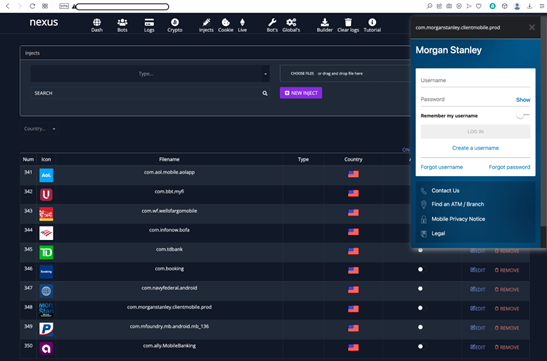
Task: Click the LOG IN button in preview
Action: coord(475,132)
